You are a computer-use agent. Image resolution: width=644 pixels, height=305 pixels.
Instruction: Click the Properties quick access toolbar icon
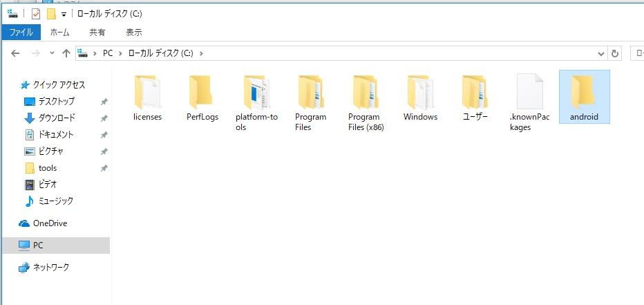36,15
